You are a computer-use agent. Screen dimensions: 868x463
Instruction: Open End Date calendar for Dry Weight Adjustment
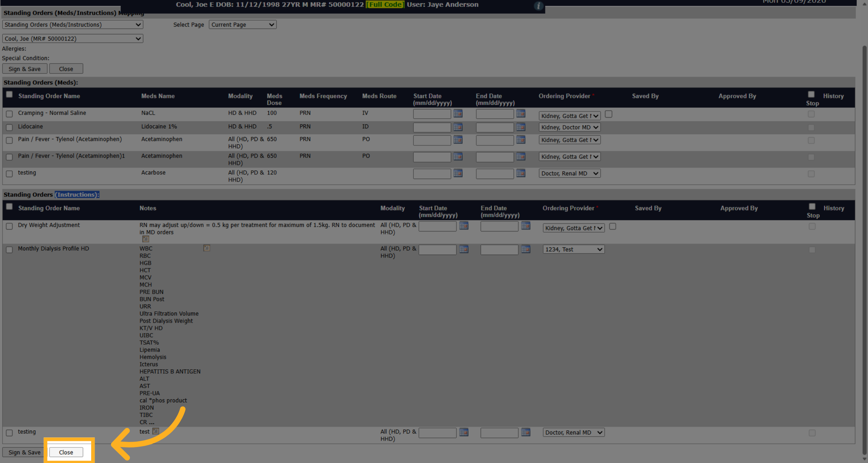pyautogui.click(x=526, y=226)
